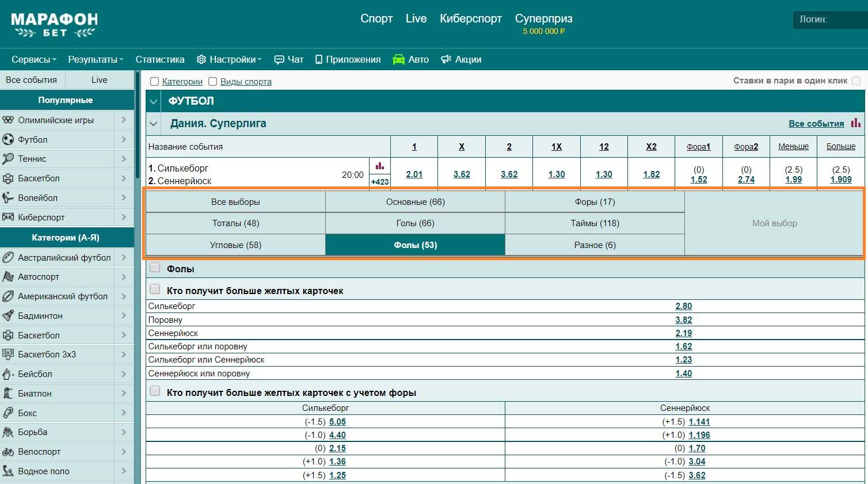Open match statistics chart icon for Silkeborg

click(x=380, y=166)
